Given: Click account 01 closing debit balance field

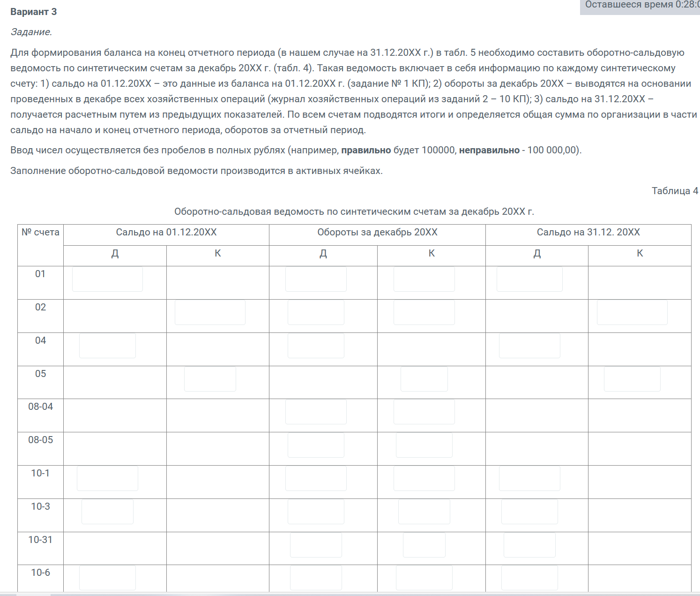Looking at the screenshot, I should [x=529, y=279].
